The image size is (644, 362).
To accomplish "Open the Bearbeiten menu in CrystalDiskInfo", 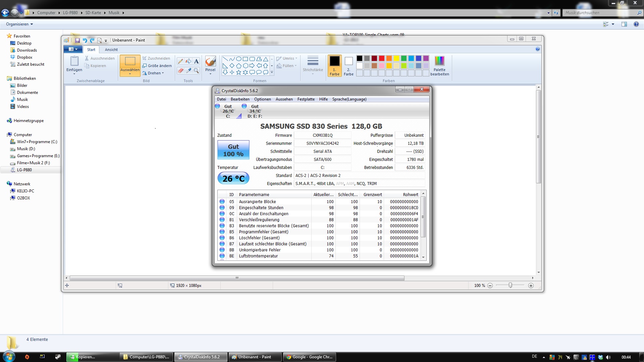I will (x=240, y=99).
